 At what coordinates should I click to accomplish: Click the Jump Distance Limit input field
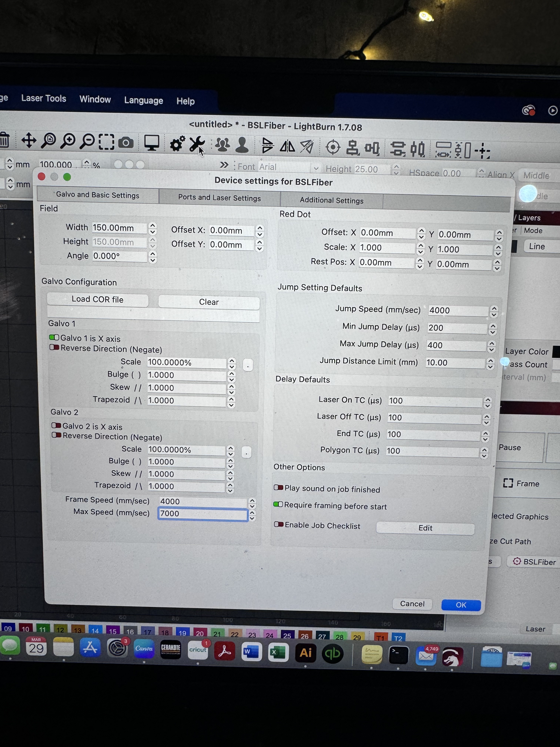pos(455,363)
